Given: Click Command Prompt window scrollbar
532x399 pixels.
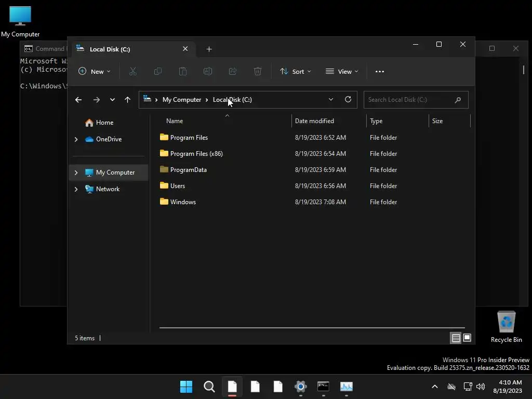Looking at the screenshot, I should click(x=524, y=70).
